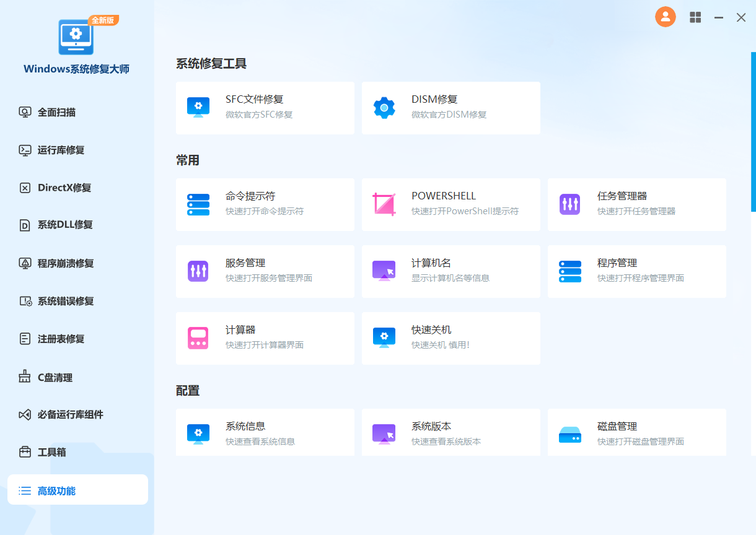Select DirectX修复 in the sidebar
756x535 pixels.
[x=64, y=188]
